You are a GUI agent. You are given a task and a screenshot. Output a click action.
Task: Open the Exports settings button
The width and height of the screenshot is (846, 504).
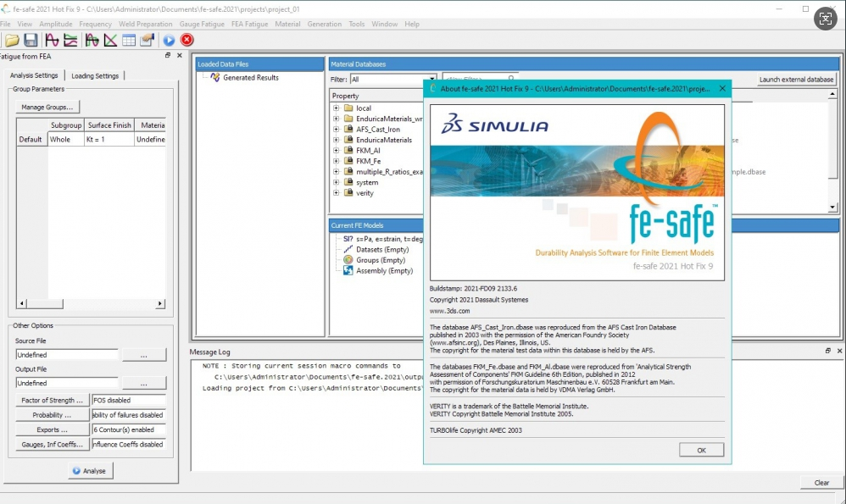[x=53, y=429]
